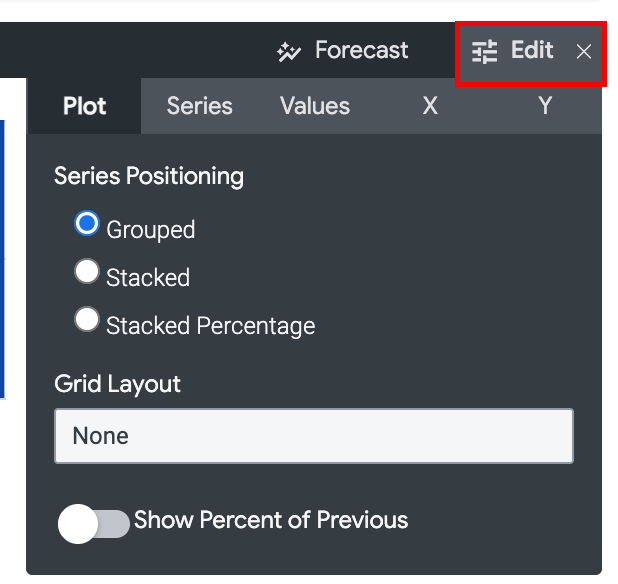Open the Y axis tab
618x584 pixels.
pyautogui.click(x=545, y=106)
